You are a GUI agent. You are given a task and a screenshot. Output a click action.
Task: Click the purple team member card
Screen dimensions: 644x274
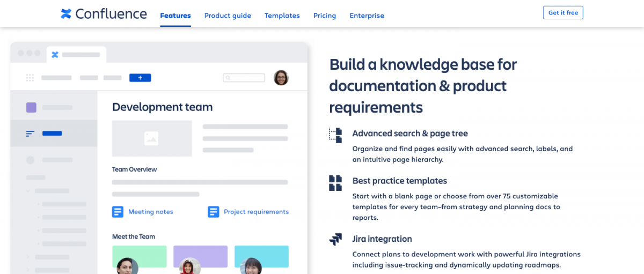(x=201, y=257)
